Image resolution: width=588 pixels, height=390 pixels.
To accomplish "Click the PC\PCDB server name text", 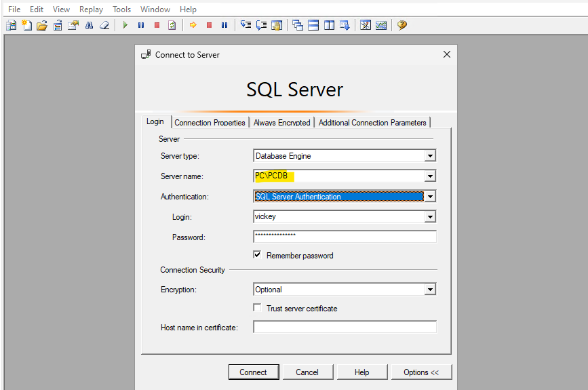I will pyautogui.click(x=271, y=176).
